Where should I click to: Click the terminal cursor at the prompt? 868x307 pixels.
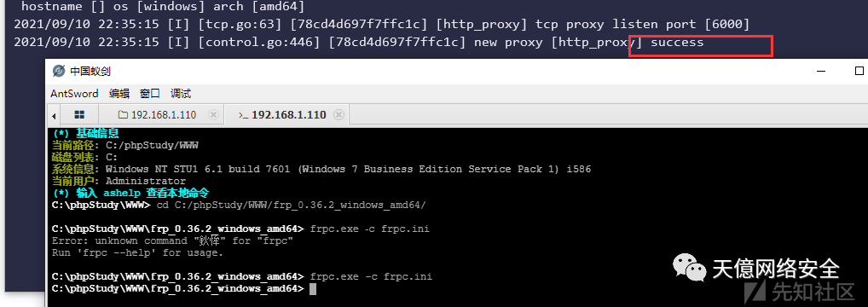313,289
